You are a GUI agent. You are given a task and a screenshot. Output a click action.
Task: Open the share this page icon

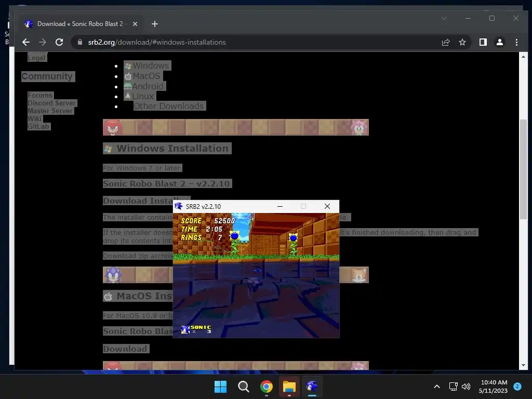(445, 42)
